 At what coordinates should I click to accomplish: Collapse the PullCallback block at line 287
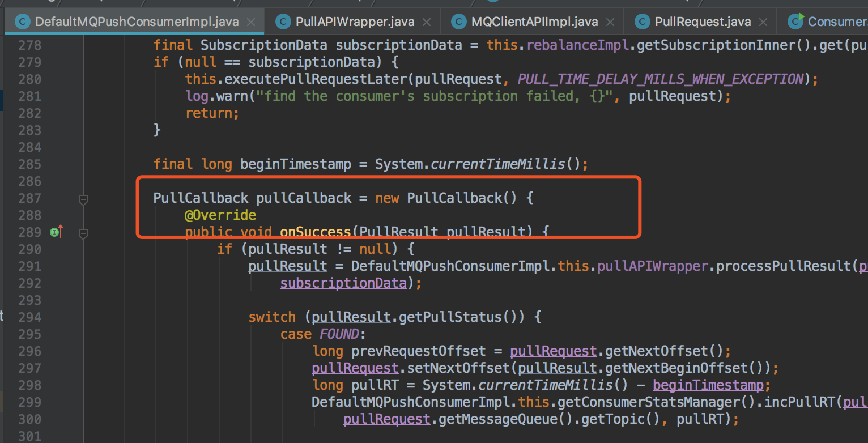pyautogui.click(x=83, y=199)
